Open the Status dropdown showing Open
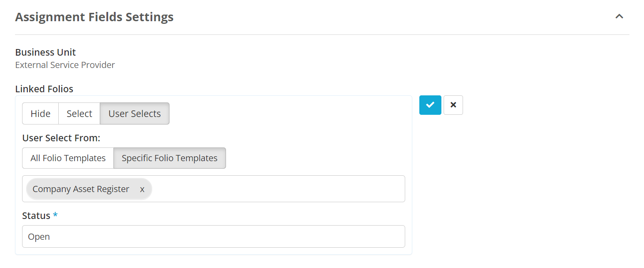Viewport: 644px width, 268px height. tap(214, 236)
